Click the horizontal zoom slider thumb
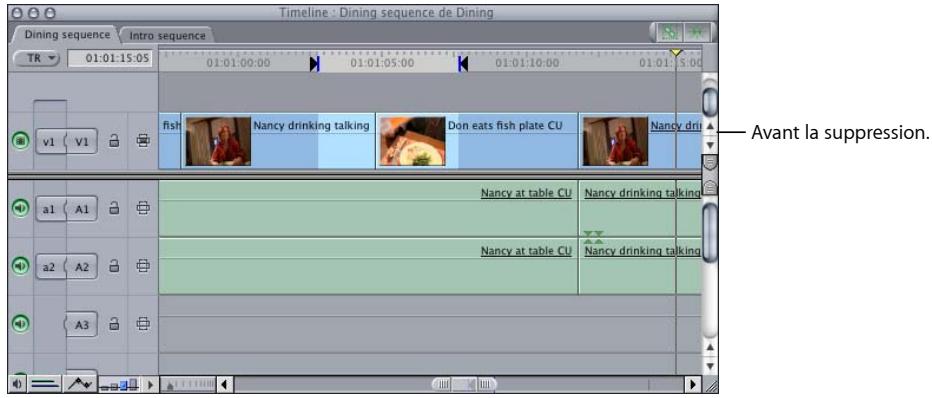This screenshot has width=932, height=398. point(464,385)
